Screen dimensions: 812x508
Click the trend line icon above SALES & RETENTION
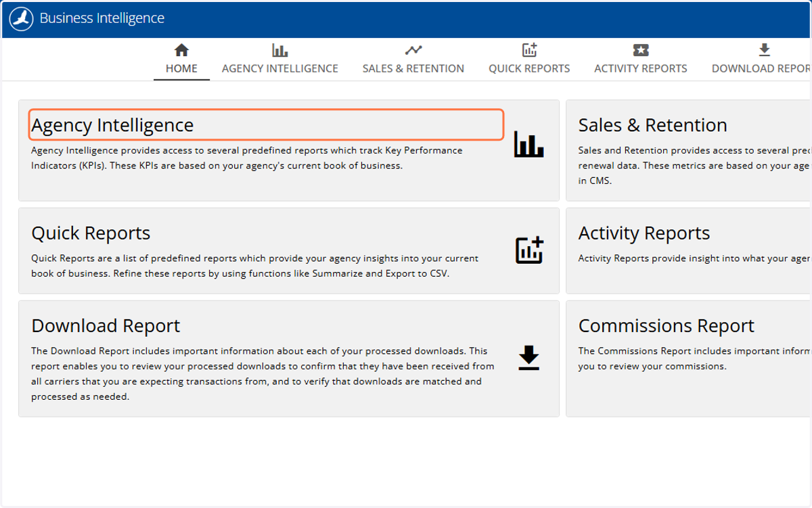point(413,50)
